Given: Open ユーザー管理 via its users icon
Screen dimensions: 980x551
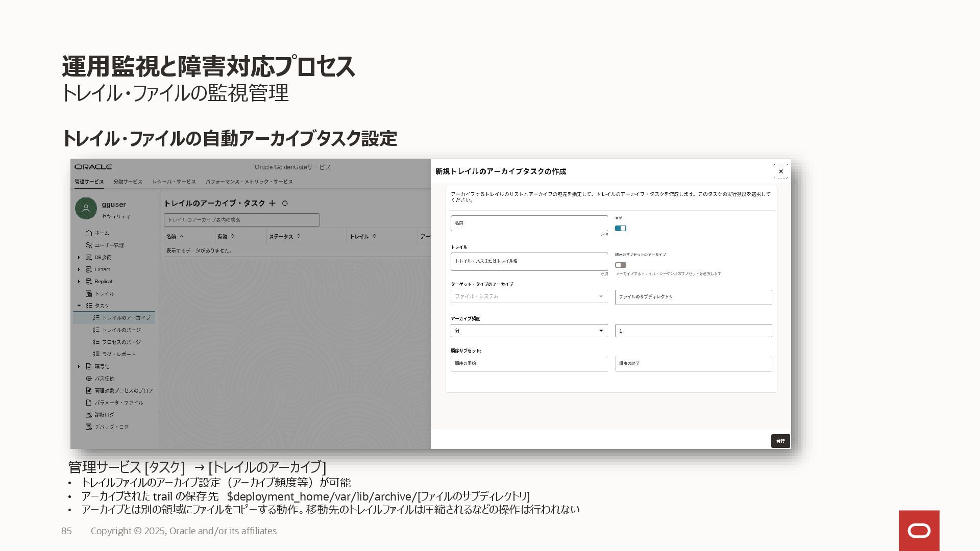Looking at the screenshot, I should pyautogui.click(x=89, y=245).
